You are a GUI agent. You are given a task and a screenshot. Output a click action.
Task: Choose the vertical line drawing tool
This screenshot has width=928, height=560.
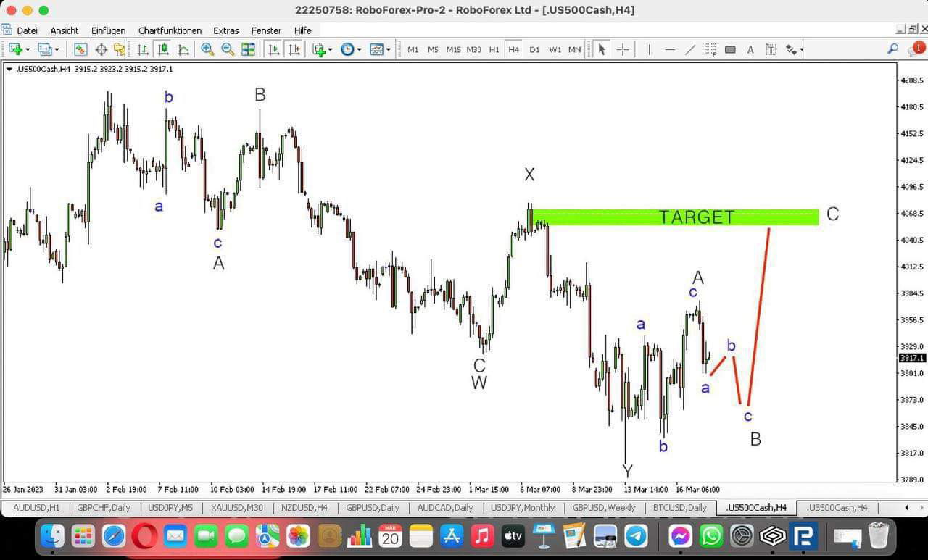[650, 49]
